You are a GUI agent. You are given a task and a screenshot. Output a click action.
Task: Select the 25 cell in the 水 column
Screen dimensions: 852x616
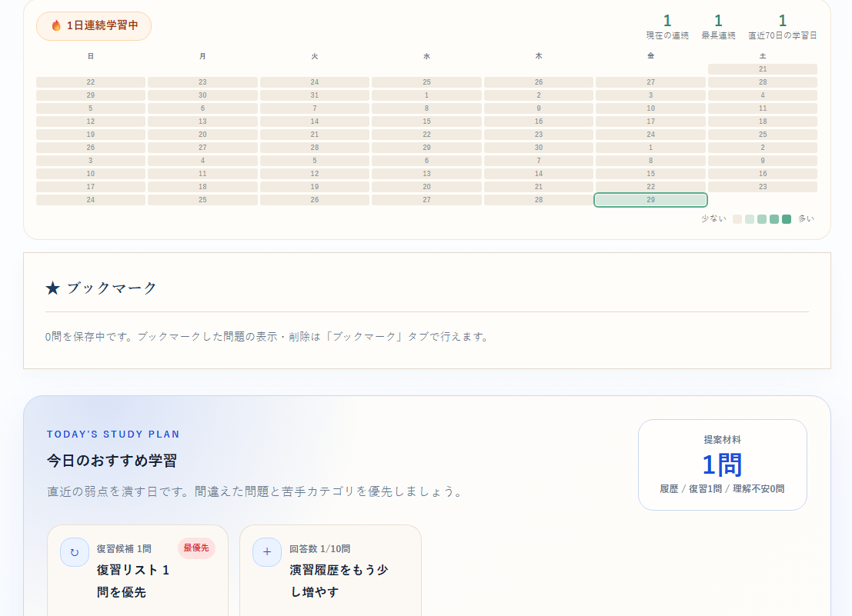pyautogui.click(x=426, y=82)
